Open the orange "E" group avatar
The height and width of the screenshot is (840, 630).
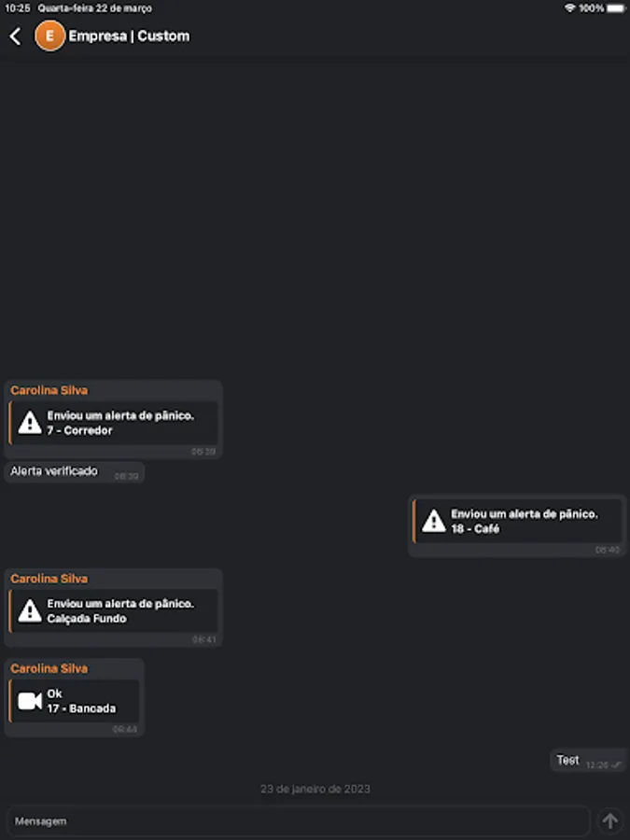click(x=49, y=36)
